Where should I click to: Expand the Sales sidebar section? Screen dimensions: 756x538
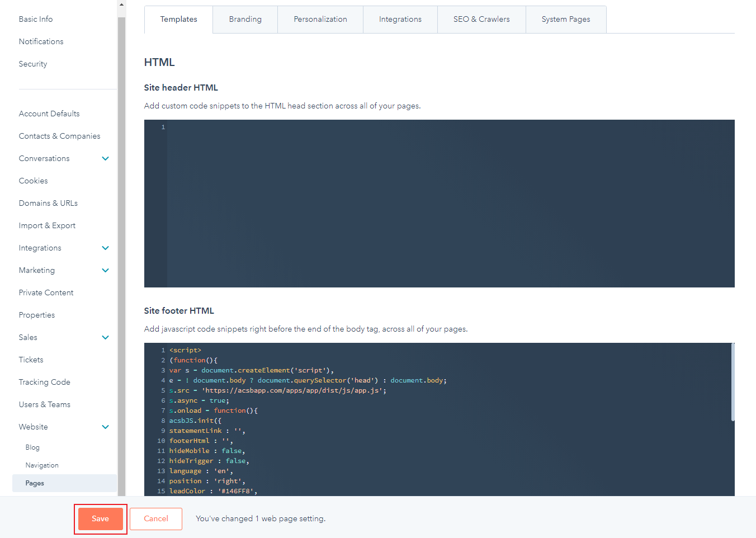(x=105, y=337)
